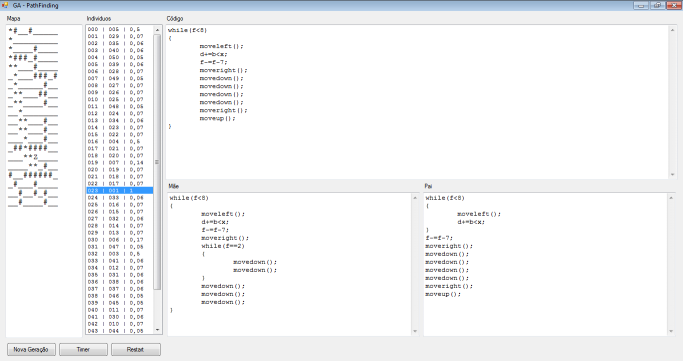Click the moveup(); line in Código box
683x361 pixels.
pos(217,118)
